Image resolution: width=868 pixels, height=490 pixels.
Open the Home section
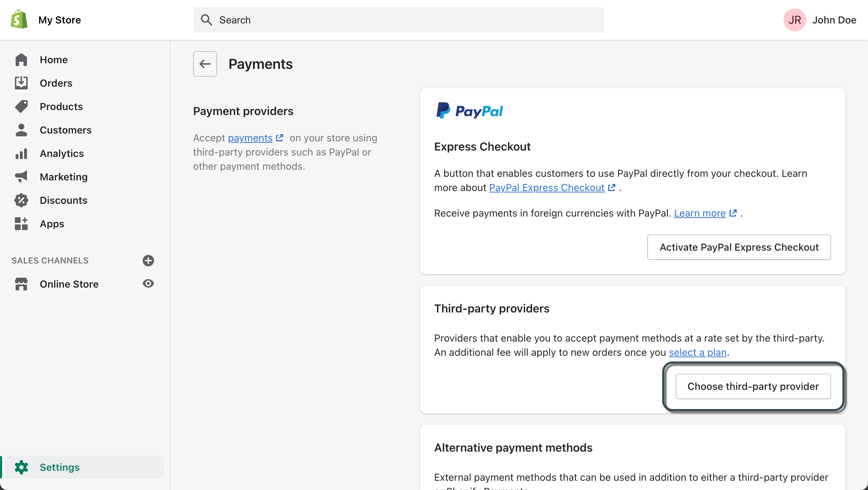54,60
